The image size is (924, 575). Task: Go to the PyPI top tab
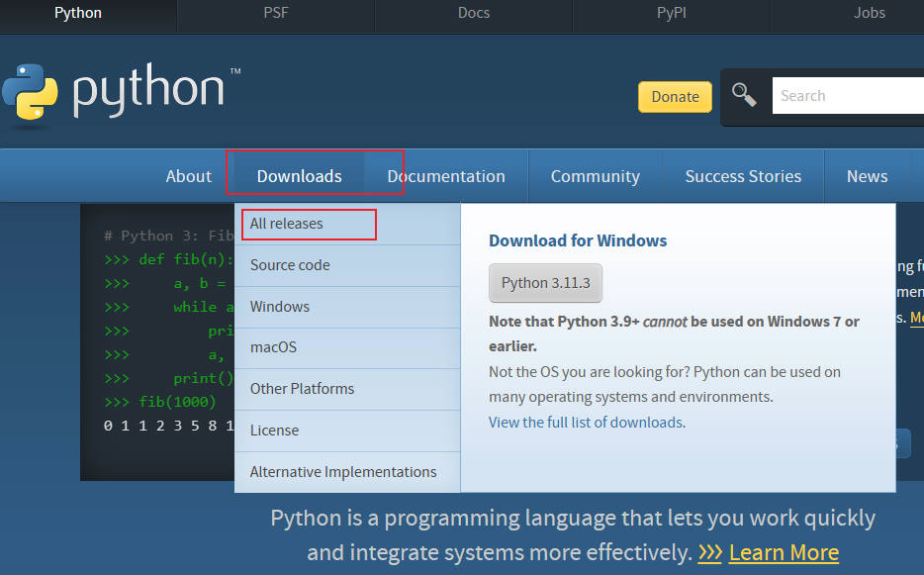pyautogui.click(x=672, y=13)
